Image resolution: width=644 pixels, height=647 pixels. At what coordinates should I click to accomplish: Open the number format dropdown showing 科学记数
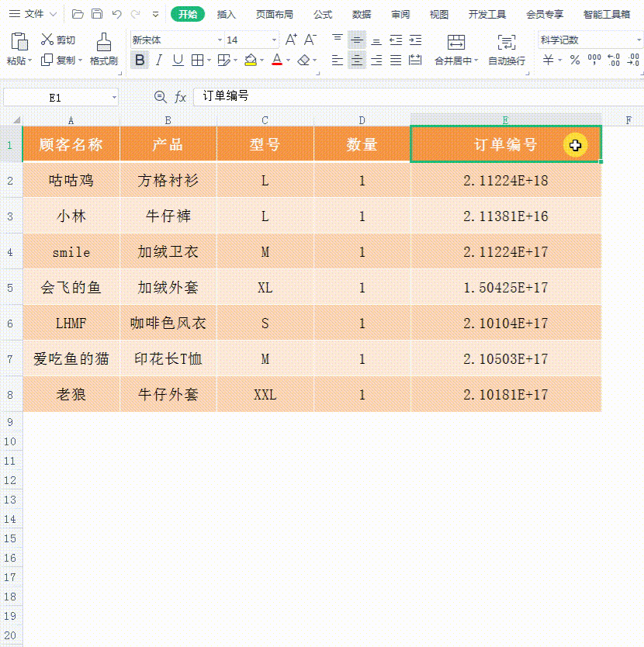pyautogui.click(x=636, y=40)
